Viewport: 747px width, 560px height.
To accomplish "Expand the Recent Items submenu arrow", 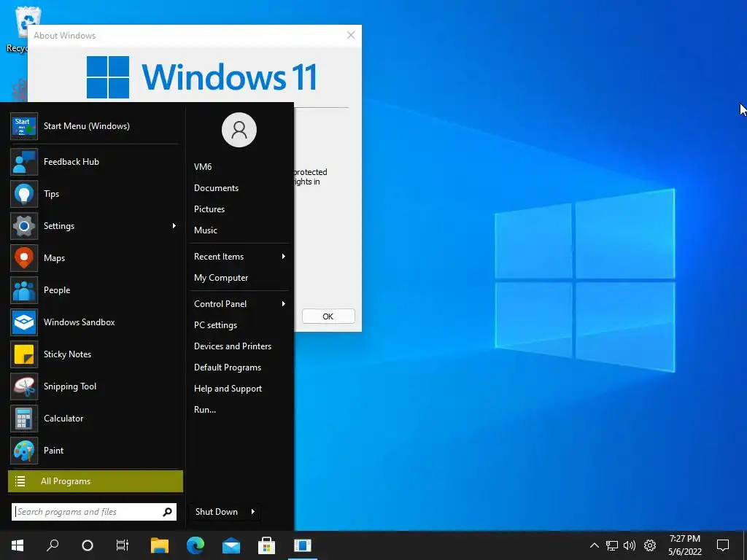I will 284,256.
